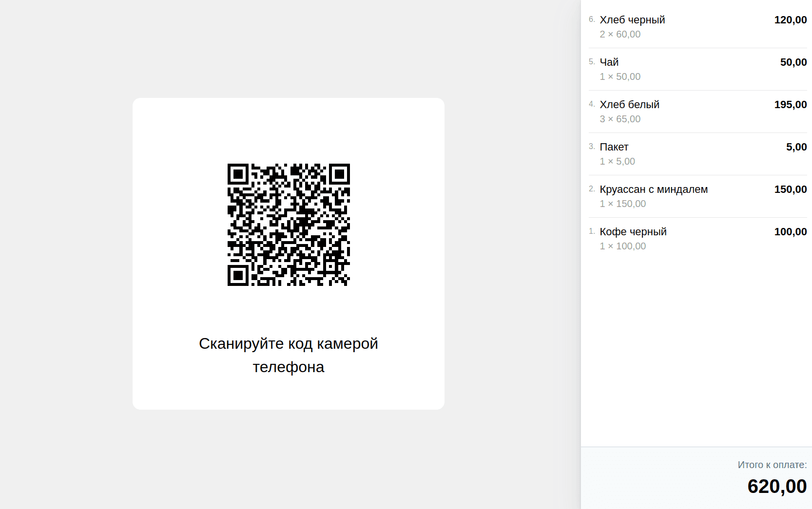The height and width of the screenshot is (509, 812).
Task: Click the '1 × 5,00' quantity line
Action: pos(617,162)
